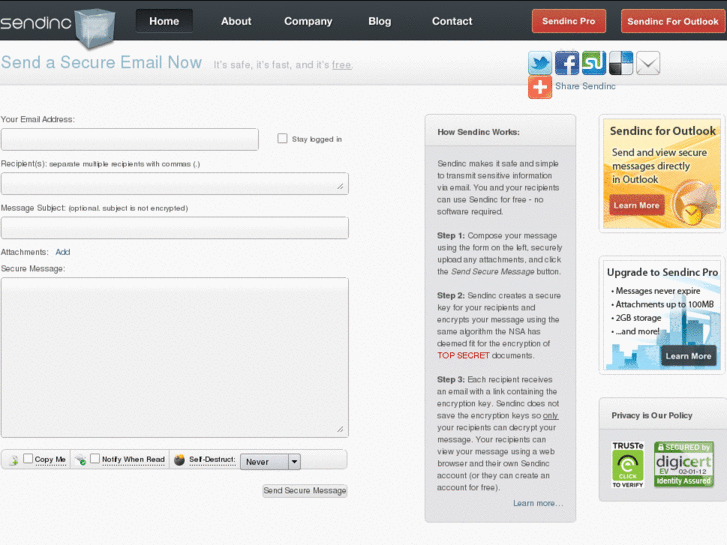This screenshot has height=545, width=727.
Task: Open the Company menu item
Action: pos(308,21)
